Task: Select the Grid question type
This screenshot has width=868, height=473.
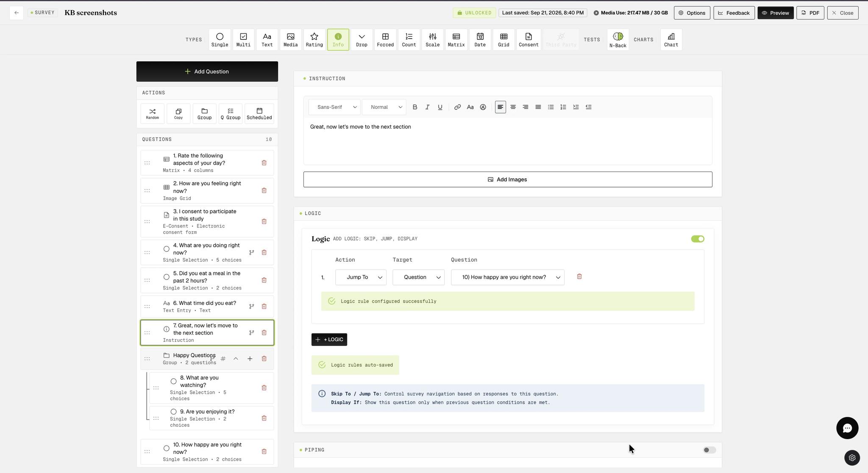Action: [x=504, y=40]
